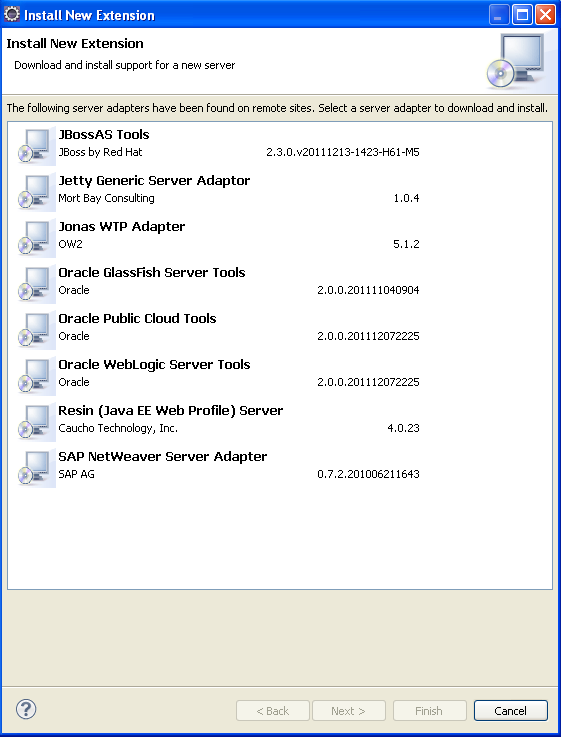Image resolution: width=561 pixels, height=737 pixels.
Task: Click the Jonas WTP Adapter icon
Action: point(35,238)
